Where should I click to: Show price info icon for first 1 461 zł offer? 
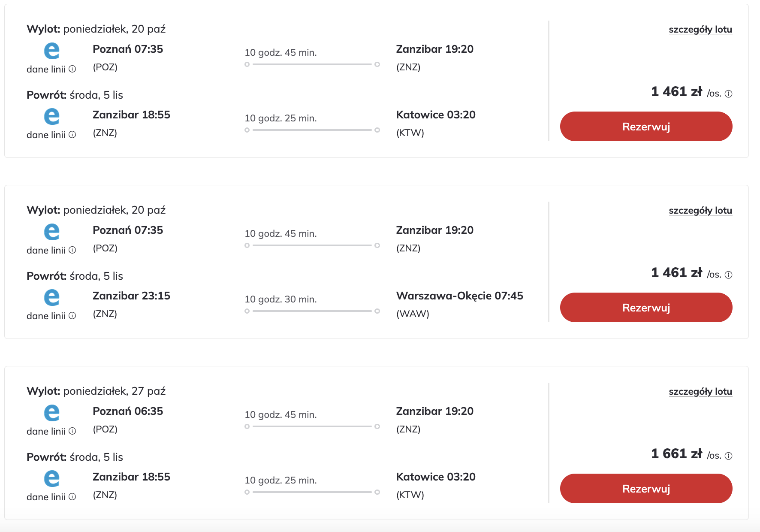tap(728, 94)
